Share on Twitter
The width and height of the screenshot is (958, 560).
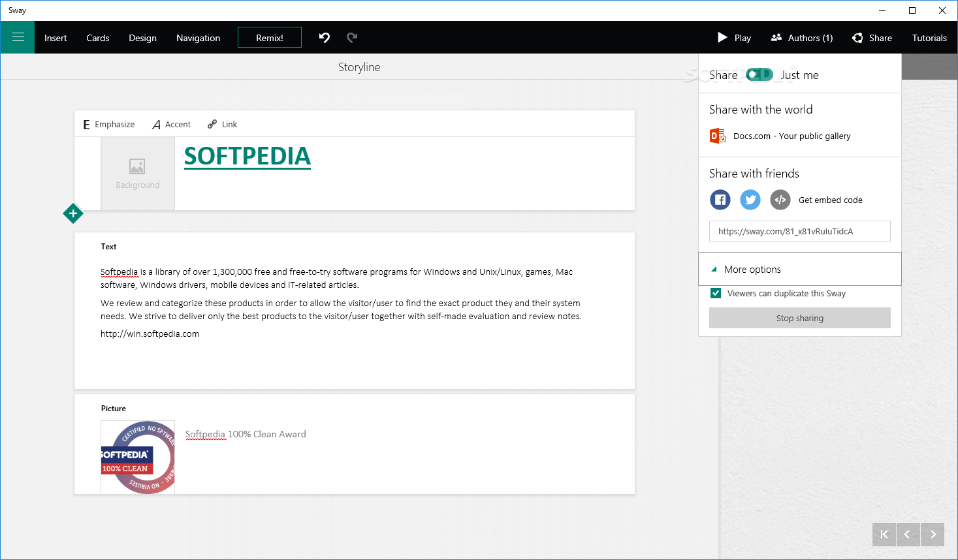[750, 200]
